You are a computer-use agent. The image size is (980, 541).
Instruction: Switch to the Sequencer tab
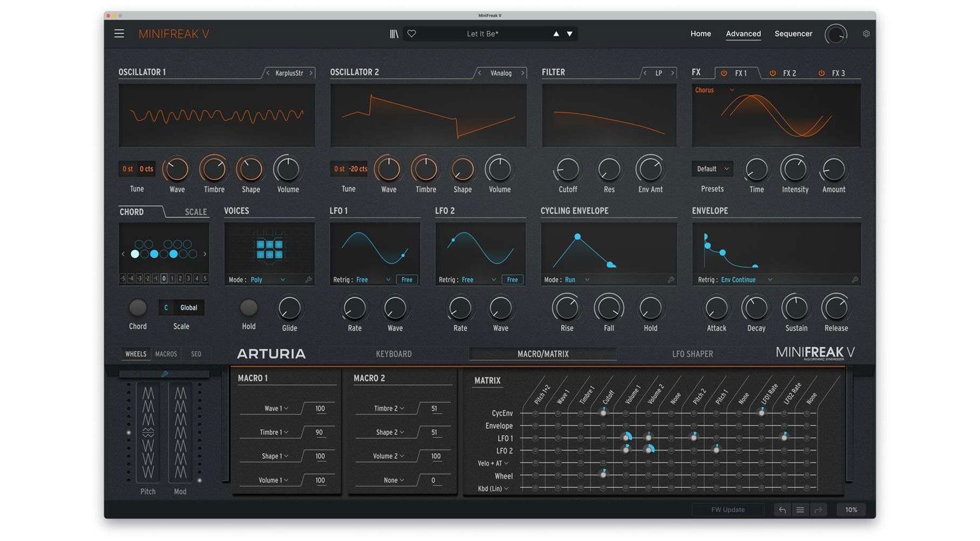tap(793, 34)
